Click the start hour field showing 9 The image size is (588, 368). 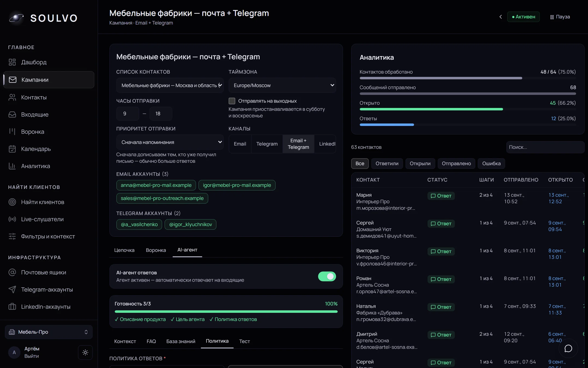click(x=128, y=114)
